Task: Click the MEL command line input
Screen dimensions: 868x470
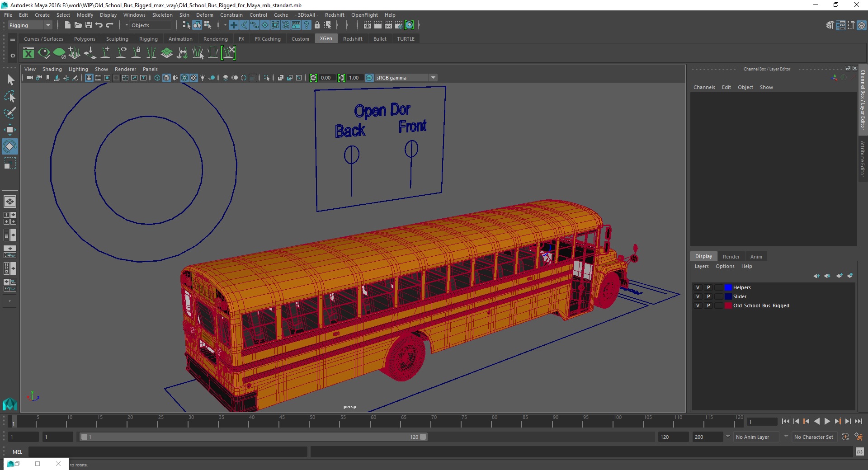Action: [168, 451]
